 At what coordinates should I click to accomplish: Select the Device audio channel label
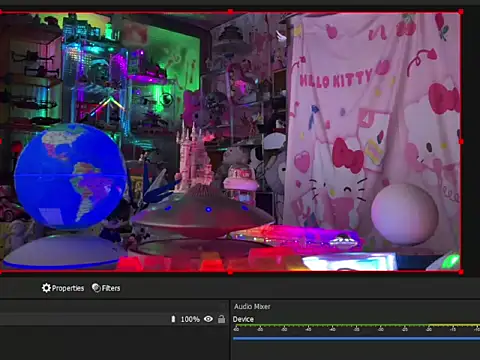pyautogui.click(x=243, y=319)
